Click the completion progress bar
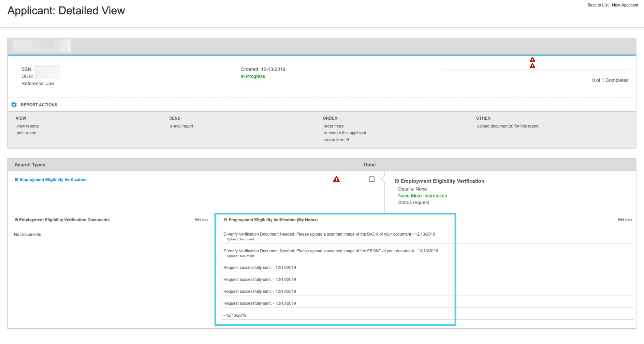Screen dimensions: 644x344 point(535,73)
